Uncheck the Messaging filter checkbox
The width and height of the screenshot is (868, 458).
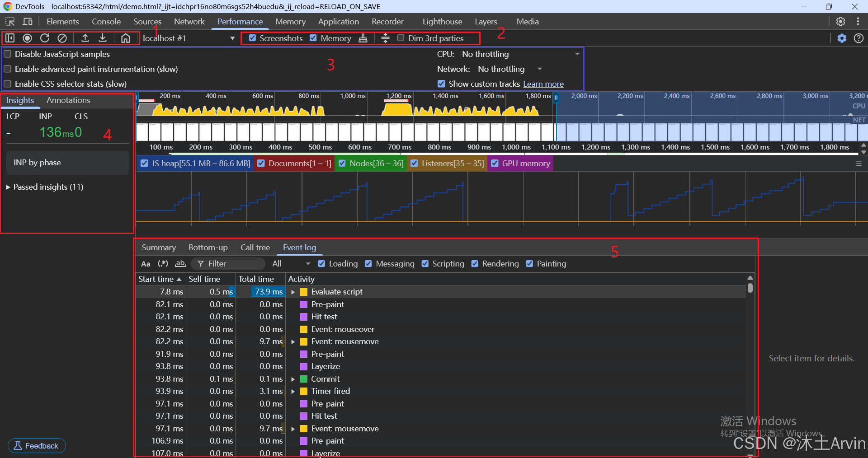tap(368, 264)
